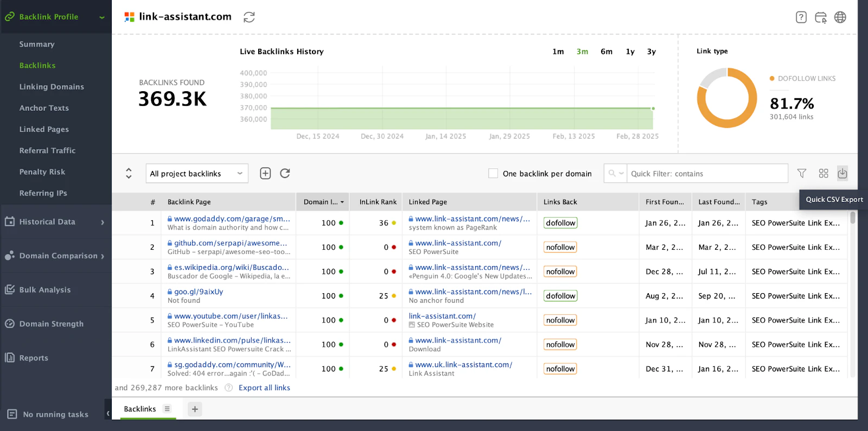Image resolution: width=868 pixels, height=431 pixels.
Task: Click the Backlink Profile link icon
Action: (x=10, y=17)
